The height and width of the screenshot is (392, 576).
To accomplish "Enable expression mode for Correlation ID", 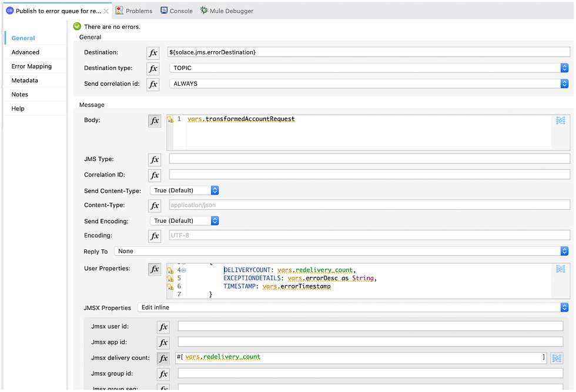I will [x=155, y=175].
